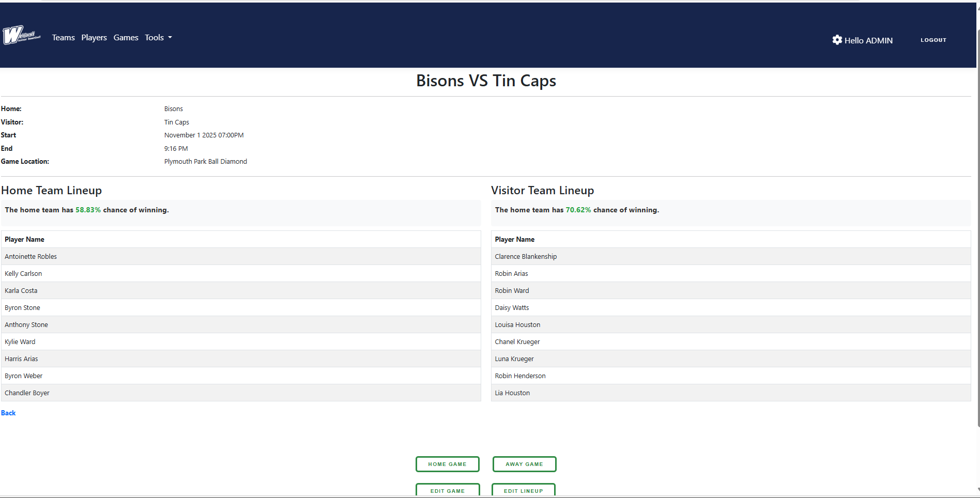Click the home lineup Player Name header
The width and height of the screenshot is (980, 498).
[x=24, y=239]
